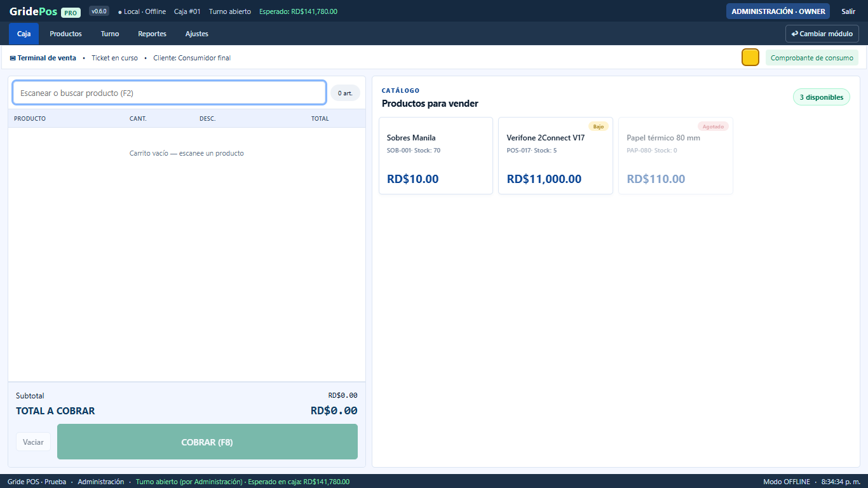
Task: Click the Vaciar button
Action: (33, 442)
